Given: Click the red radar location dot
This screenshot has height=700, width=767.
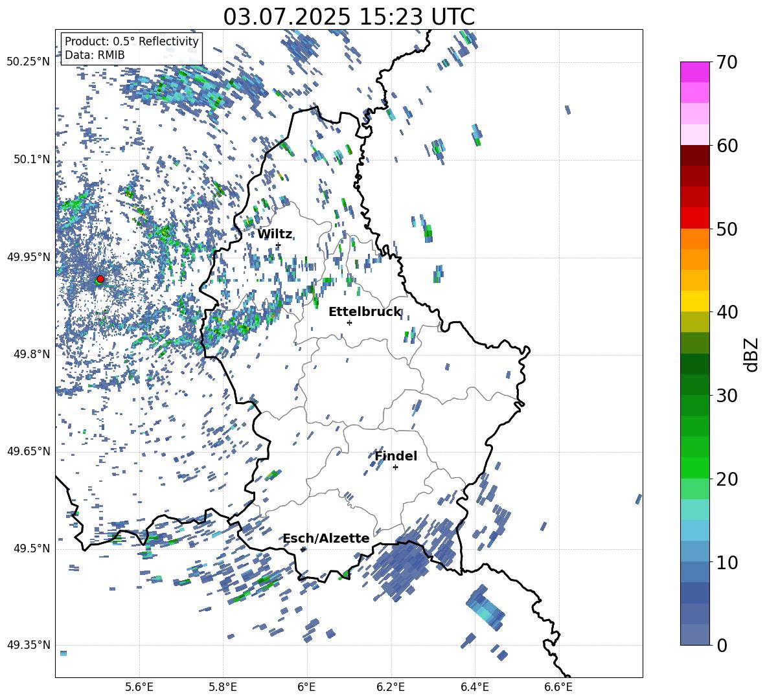Looking at the screenshot, I should pos(100,279).
